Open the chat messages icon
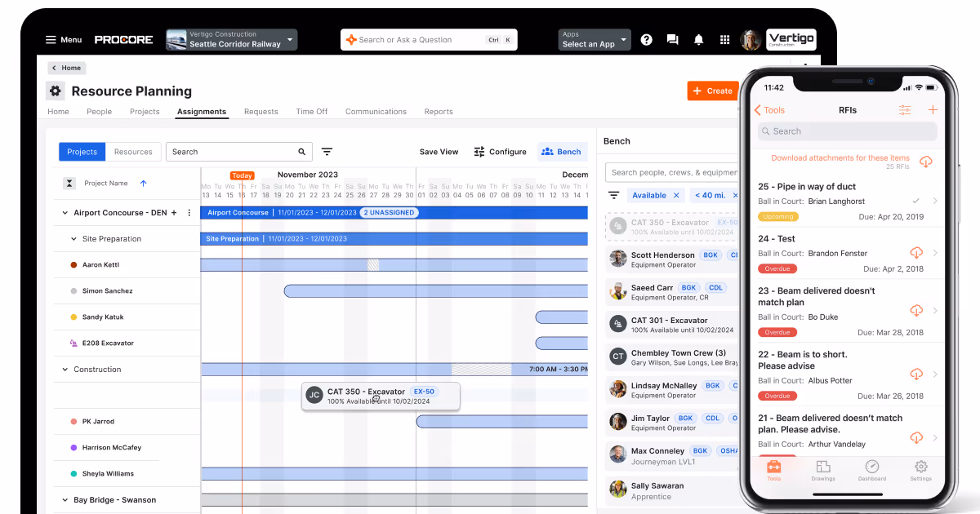The height and width of the screenshot is (514, 980). 672,39
